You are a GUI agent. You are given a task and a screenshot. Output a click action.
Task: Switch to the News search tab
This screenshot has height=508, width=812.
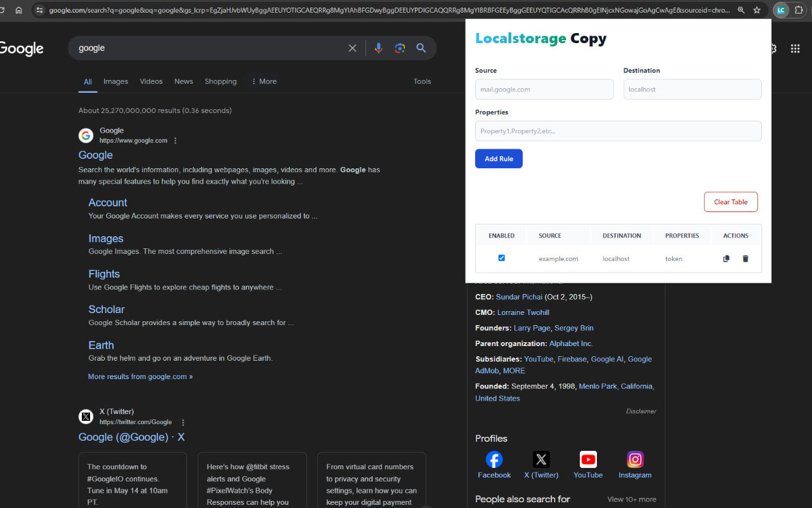183,81
